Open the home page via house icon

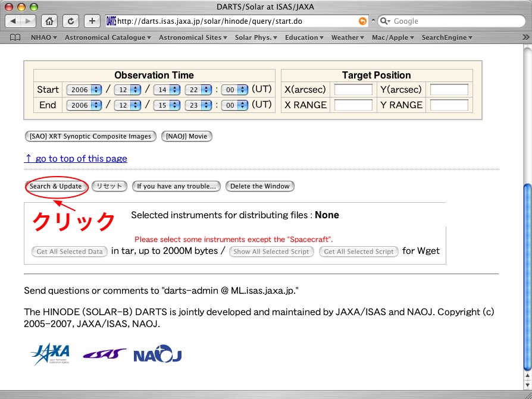(50, 21)
